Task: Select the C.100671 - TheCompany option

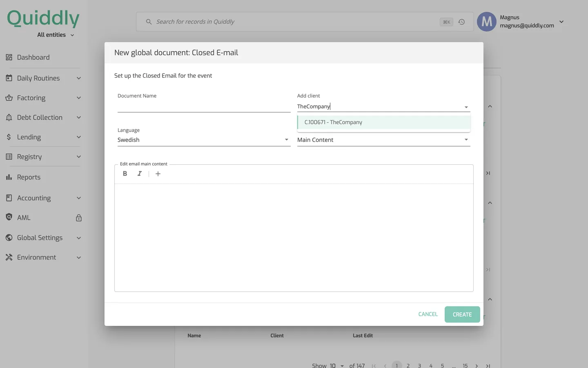Action: (384, 122)
